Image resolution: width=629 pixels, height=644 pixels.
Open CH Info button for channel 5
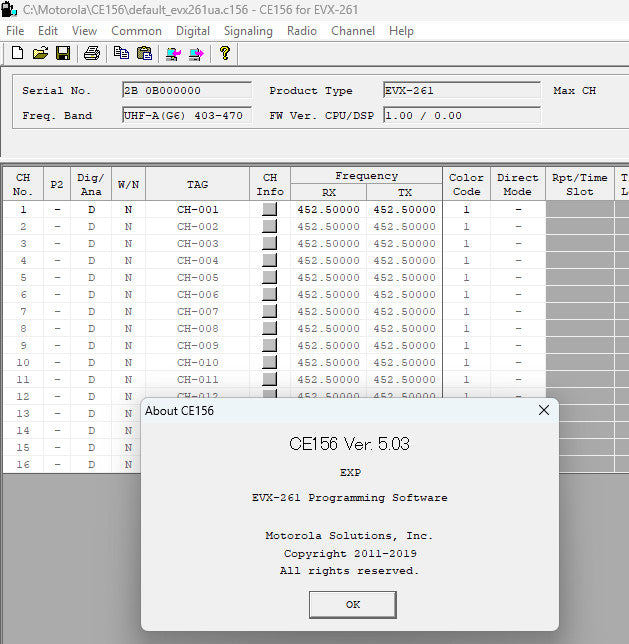(x=270, y=278)
